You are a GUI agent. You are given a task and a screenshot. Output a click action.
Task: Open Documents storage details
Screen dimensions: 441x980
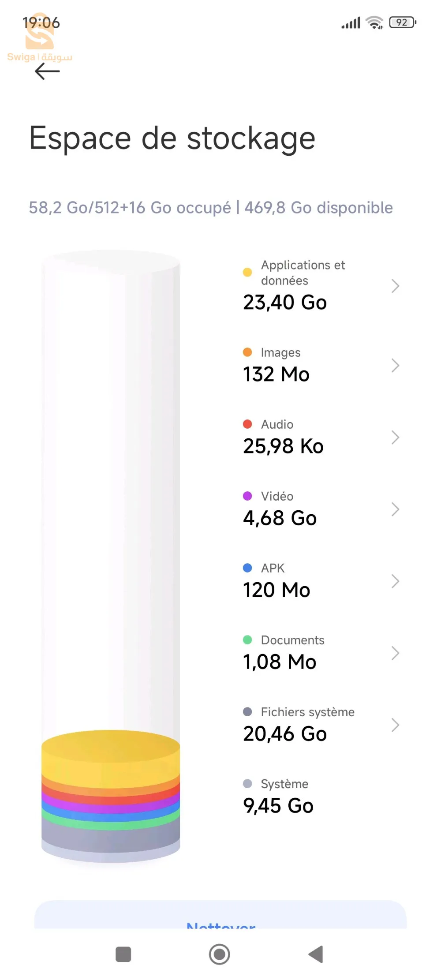coord(395,653)
